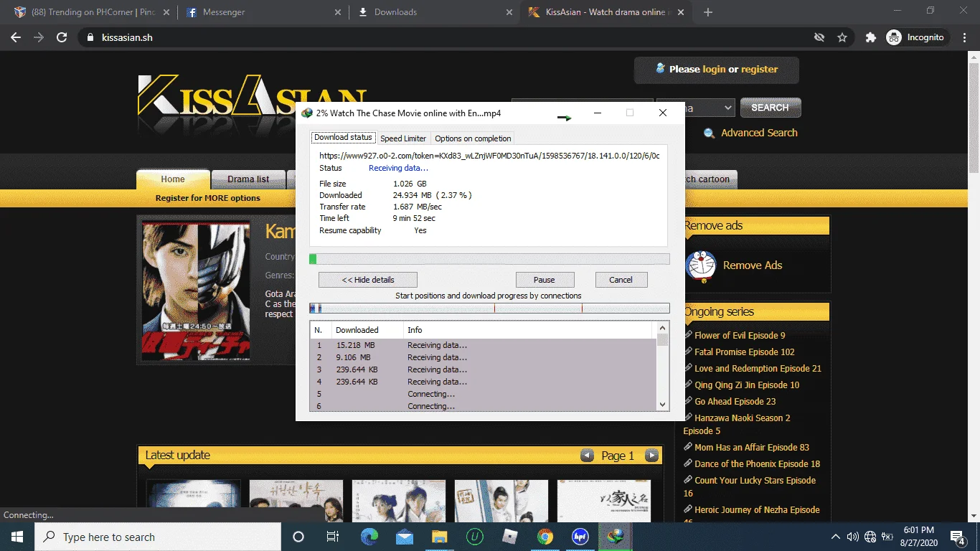Open Mom Has an Affair Episode 83
This screenshot has width=980, height=551.
[752, 447]
